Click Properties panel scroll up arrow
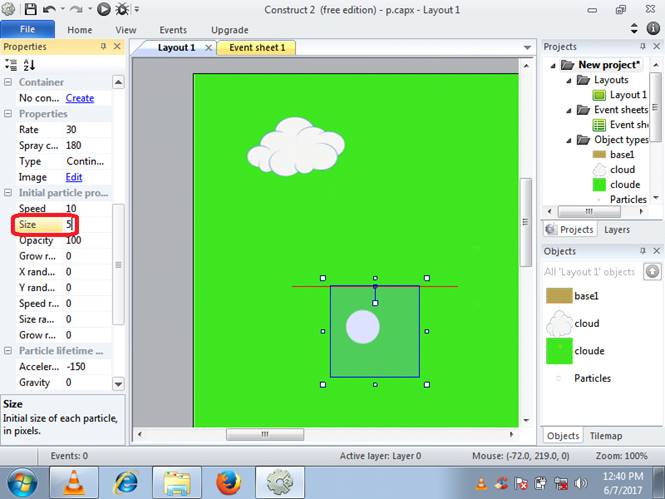Screen dimensions: 665x499 (x=118, y=82)
